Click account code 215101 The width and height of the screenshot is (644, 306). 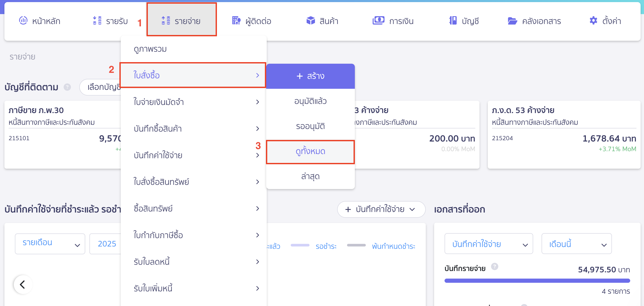coord(19,138)
